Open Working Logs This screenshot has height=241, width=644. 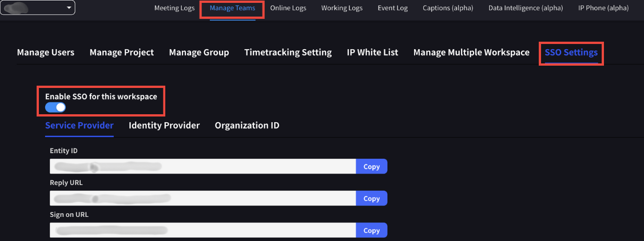pos(342,8)
